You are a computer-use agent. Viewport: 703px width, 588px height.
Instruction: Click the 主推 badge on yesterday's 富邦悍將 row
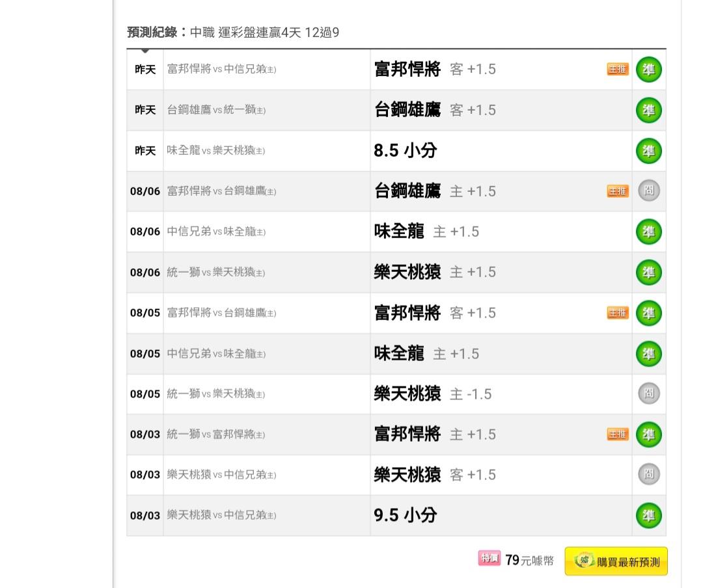pyautogui.click(x=618, y=70)
